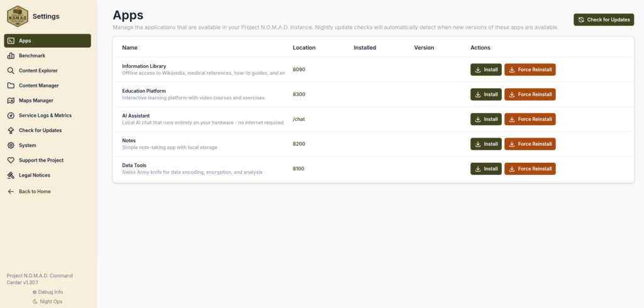The width and height of the screenshot is (644, 308).
Task: Click the Project N.O.M.A.D. logo
Action: 17,16
